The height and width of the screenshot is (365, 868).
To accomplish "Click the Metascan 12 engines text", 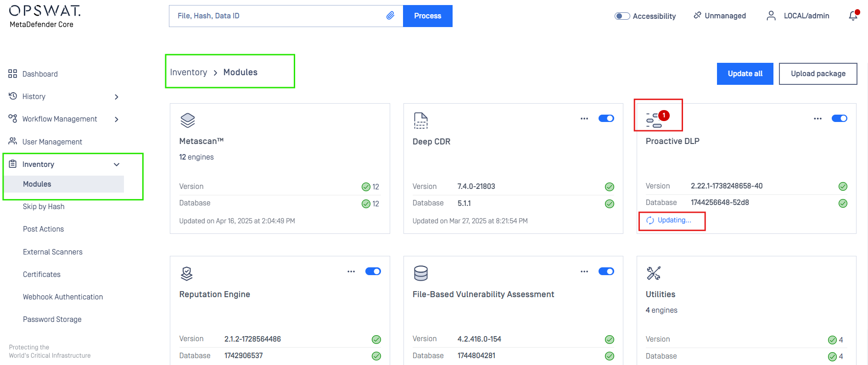I will coord(196,157).
